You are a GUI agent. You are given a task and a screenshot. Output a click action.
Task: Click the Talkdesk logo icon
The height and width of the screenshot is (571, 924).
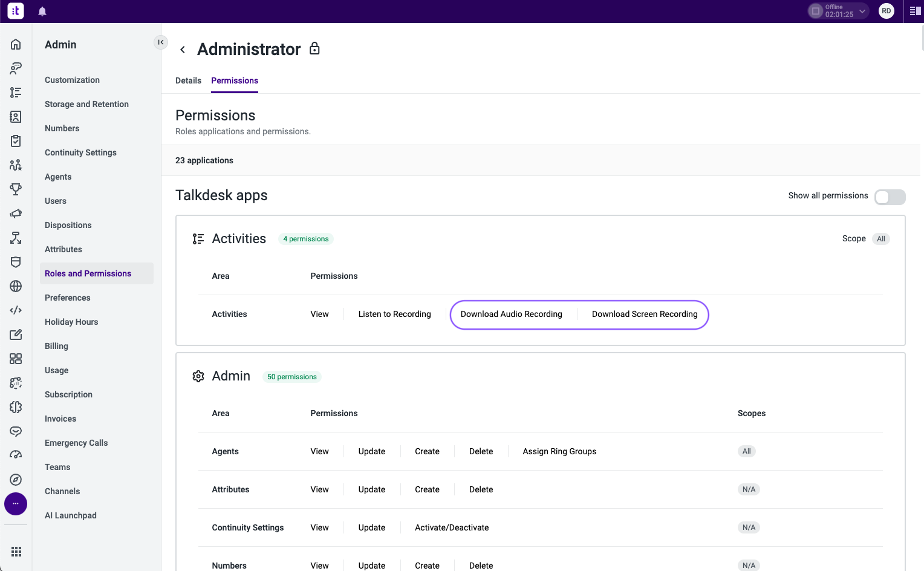[16, 11]
